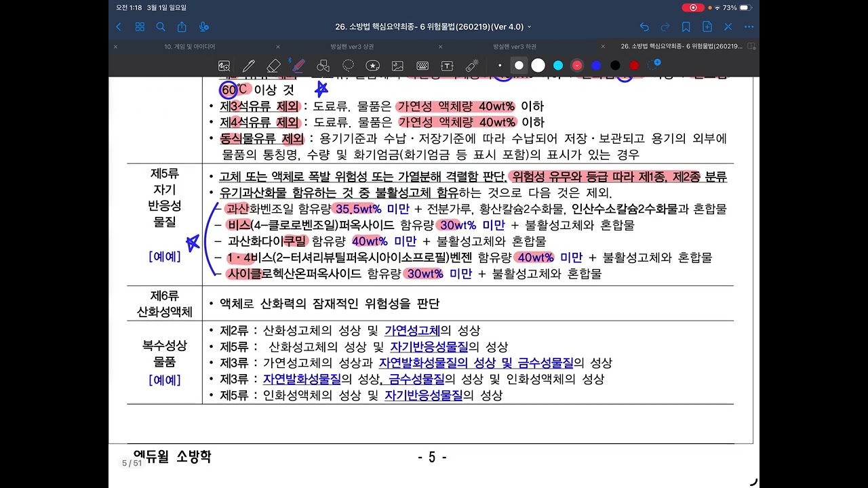Close the 10. 게임 및 아이디어 tab
This screenshot has width=868, height=488.
click(x=115, y=47)
